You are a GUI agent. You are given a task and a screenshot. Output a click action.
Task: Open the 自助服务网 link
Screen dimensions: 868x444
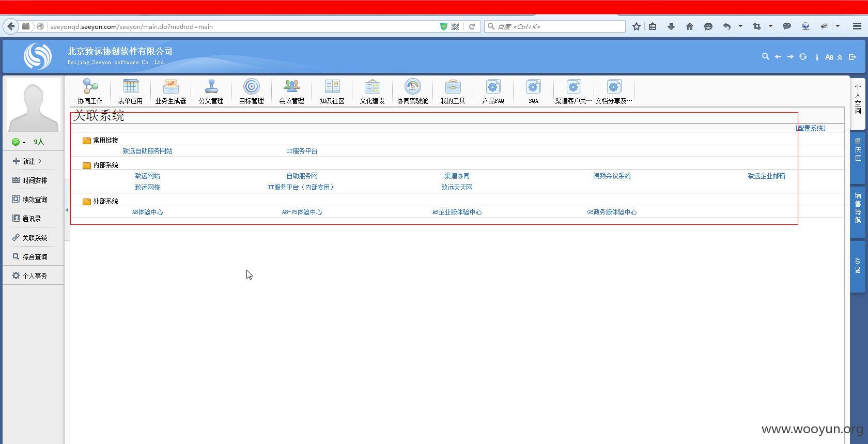tap(302, 176)
